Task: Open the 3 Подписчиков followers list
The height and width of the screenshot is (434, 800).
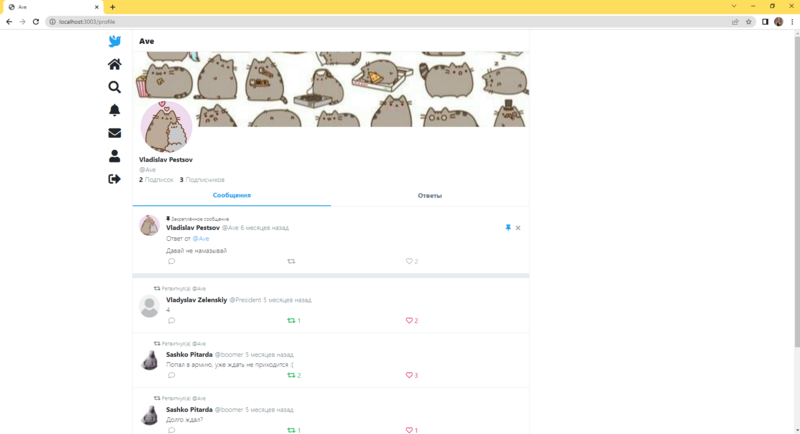Action: [x=202, y=180]
